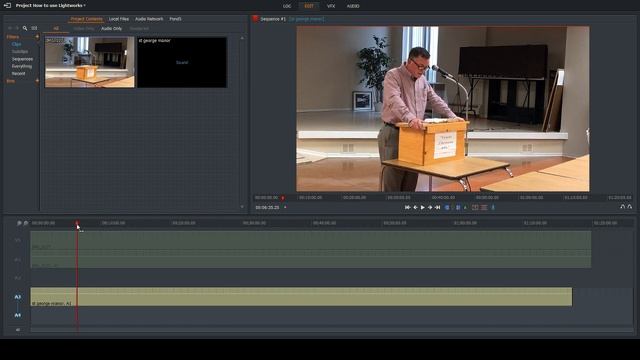Switch to the EDIT workspace tab

[309, 6]
